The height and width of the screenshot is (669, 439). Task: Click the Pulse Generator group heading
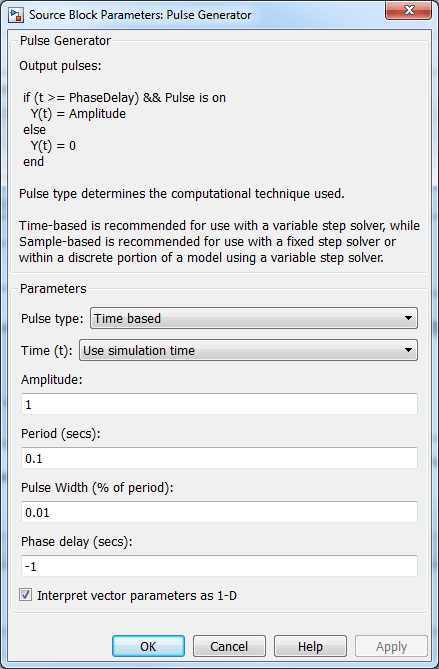(x=65, y=41)
